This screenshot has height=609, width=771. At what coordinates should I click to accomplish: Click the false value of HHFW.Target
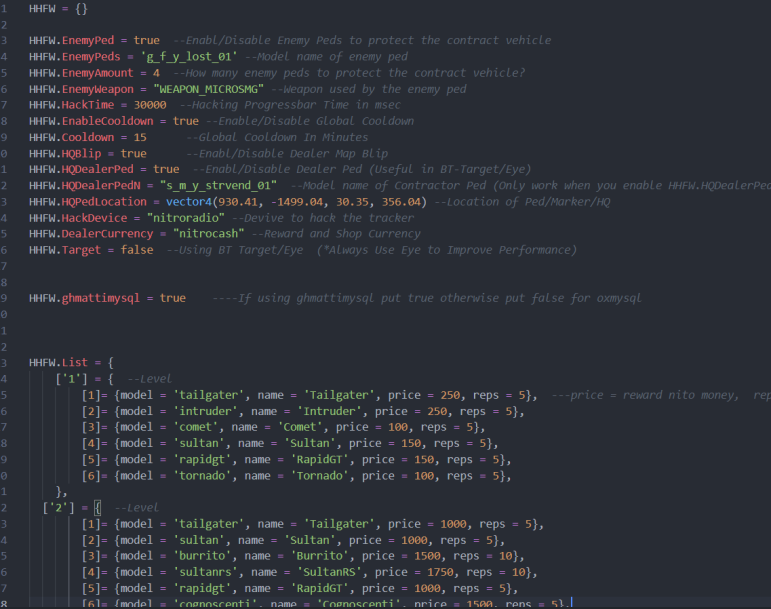click(x=137, y=250)
